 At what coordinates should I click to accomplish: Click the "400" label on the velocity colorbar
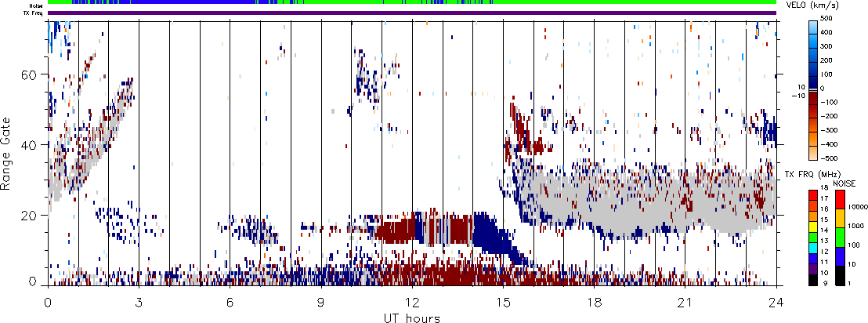(826, 32)
